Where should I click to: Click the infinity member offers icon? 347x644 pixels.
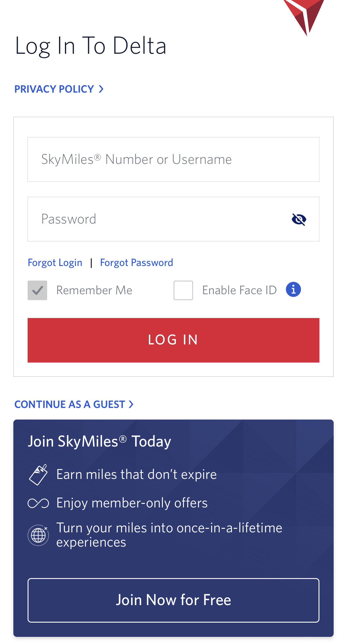(38, 503)
